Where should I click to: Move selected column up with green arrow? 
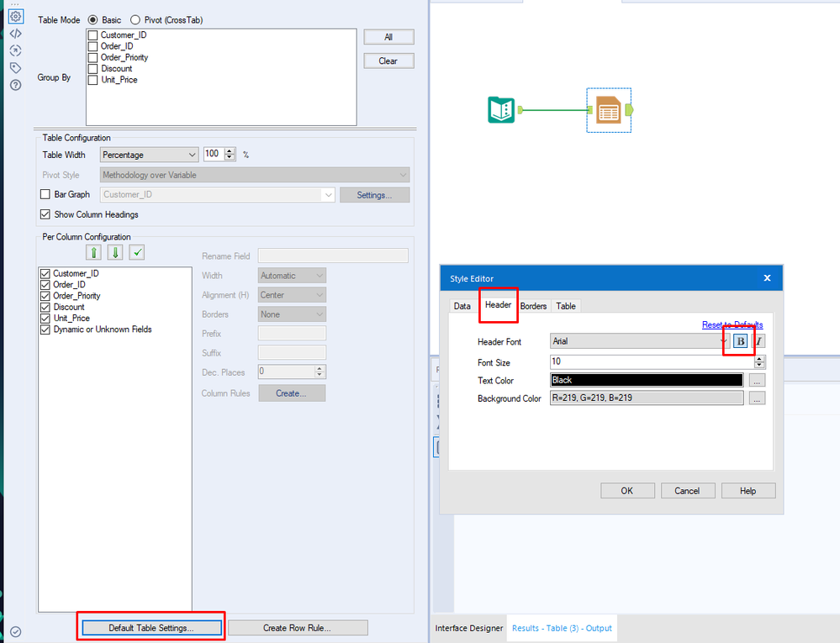(x=93, y=252)
